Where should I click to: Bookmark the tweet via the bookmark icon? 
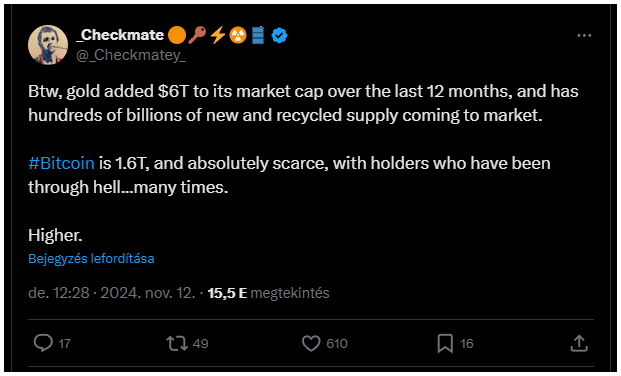(445, 344)
